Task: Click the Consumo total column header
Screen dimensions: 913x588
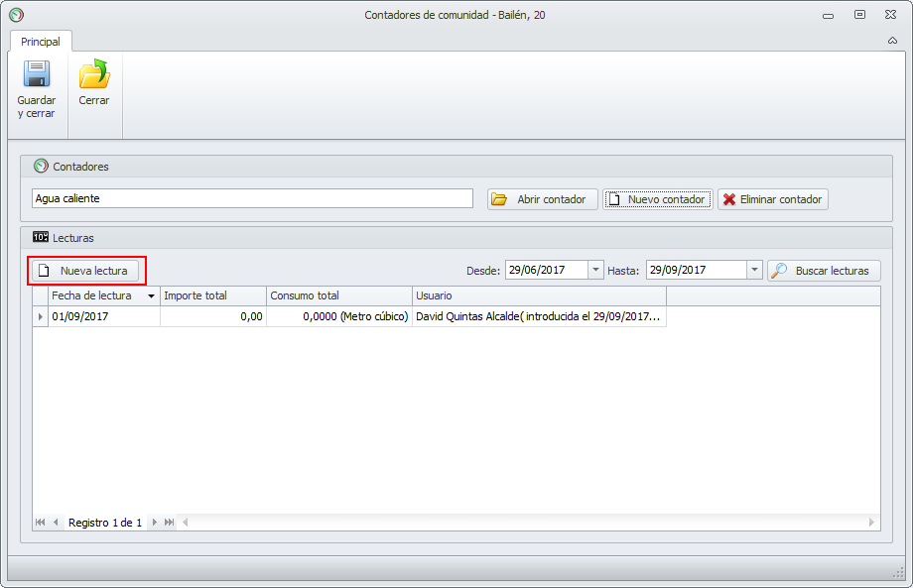Action: [x=338, y=296]
